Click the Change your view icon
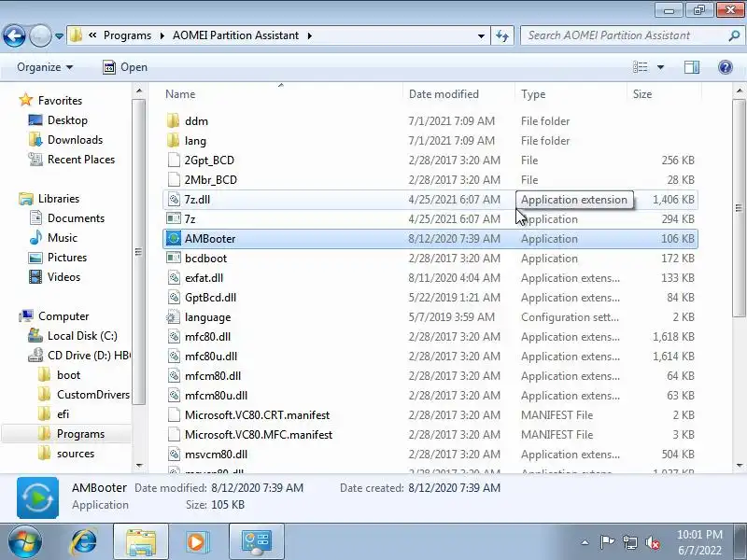This screenshot has width=747, height=560. pos(641,67)
